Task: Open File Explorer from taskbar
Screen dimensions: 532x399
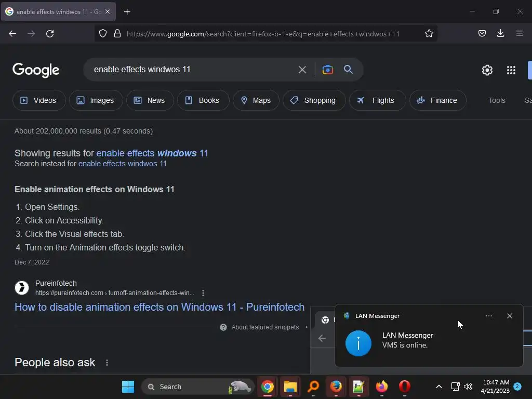Action: 290,387
